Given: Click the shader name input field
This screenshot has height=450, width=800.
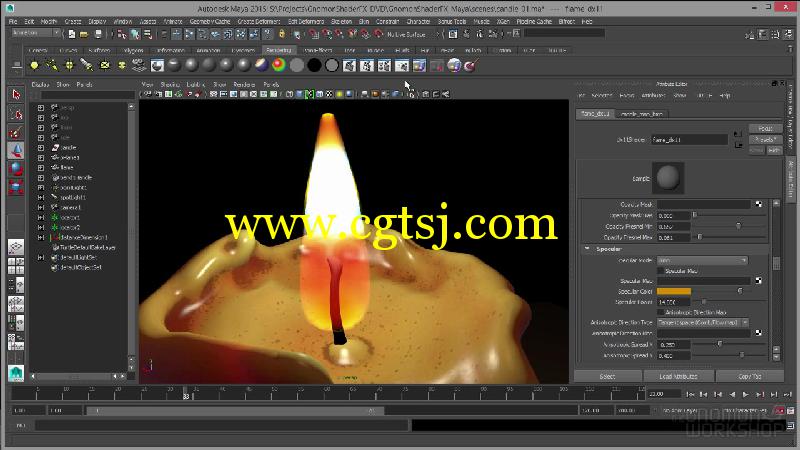Looking at the screenshot, I should (x=689, y=140).
